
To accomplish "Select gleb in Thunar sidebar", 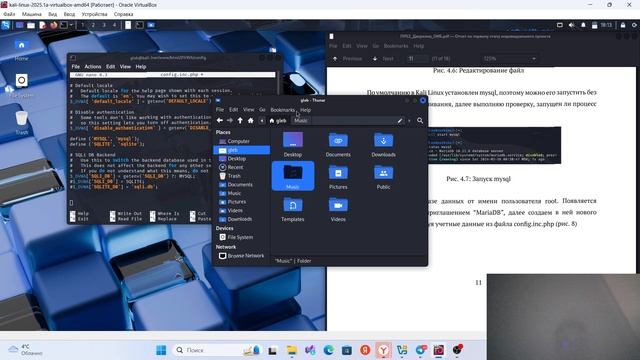I will 242,150.
